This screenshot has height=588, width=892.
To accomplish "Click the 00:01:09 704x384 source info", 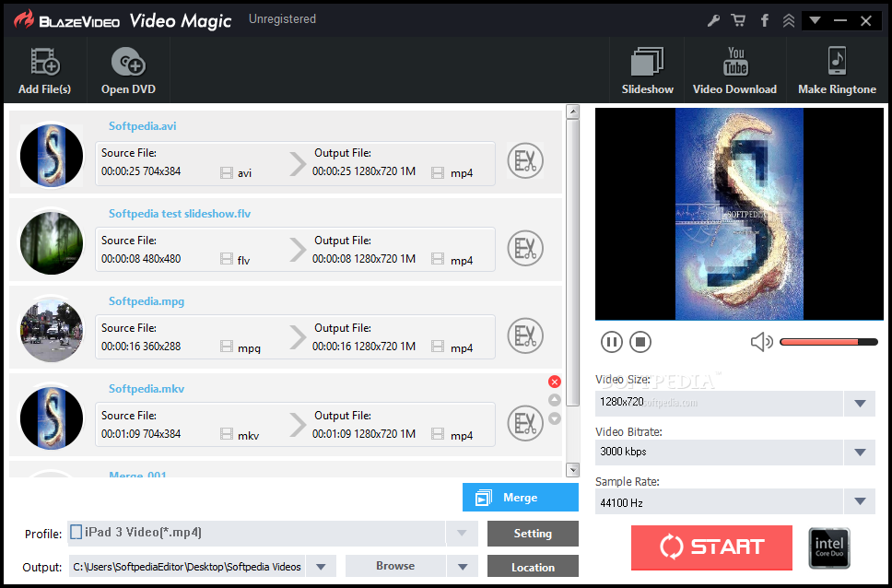I will pyautogui.click(x=141, y=434).
